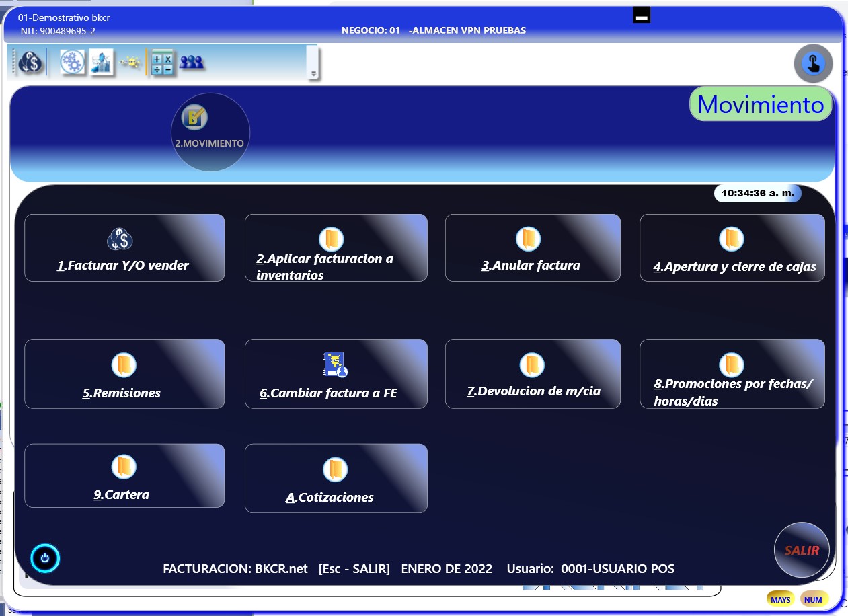848x616 pixels.
Task: Click the money coins icon in toolbar
Action: pos(29,63)
